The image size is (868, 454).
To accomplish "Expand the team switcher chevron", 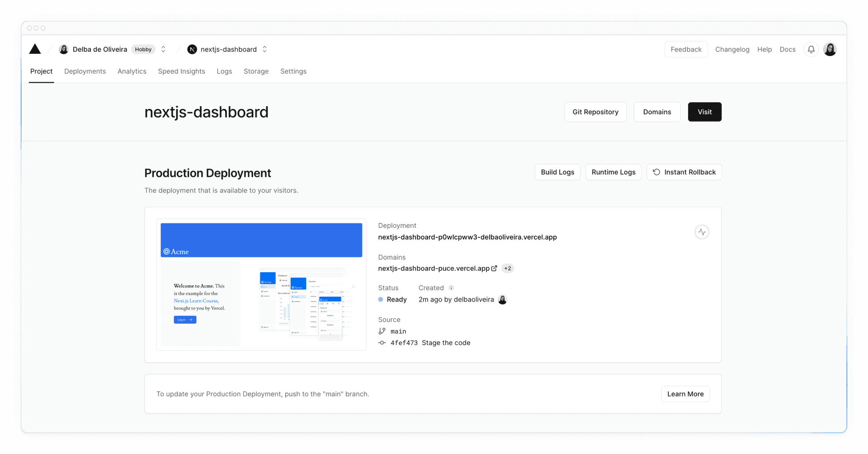I will tap(163, 49).
